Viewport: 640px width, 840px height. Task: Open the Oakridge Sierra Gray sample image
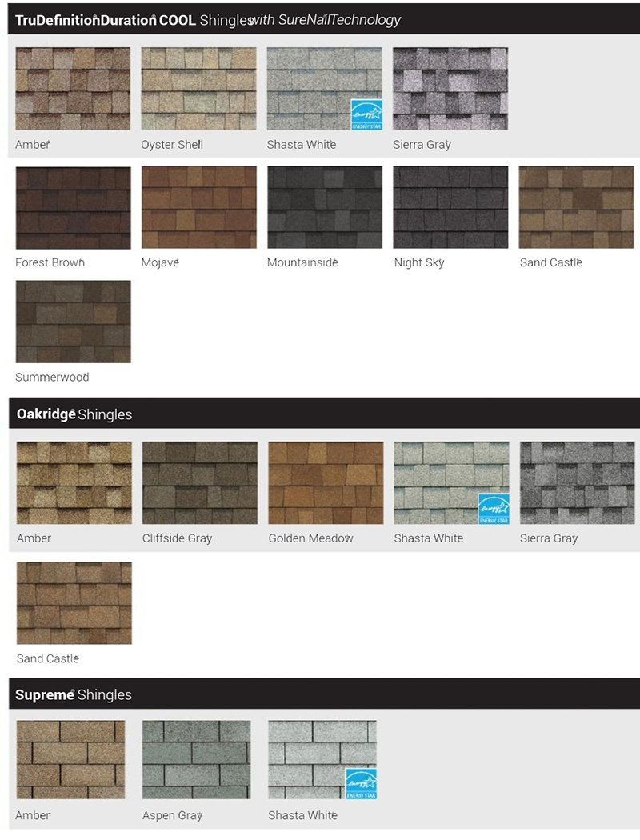pos(577,482)
